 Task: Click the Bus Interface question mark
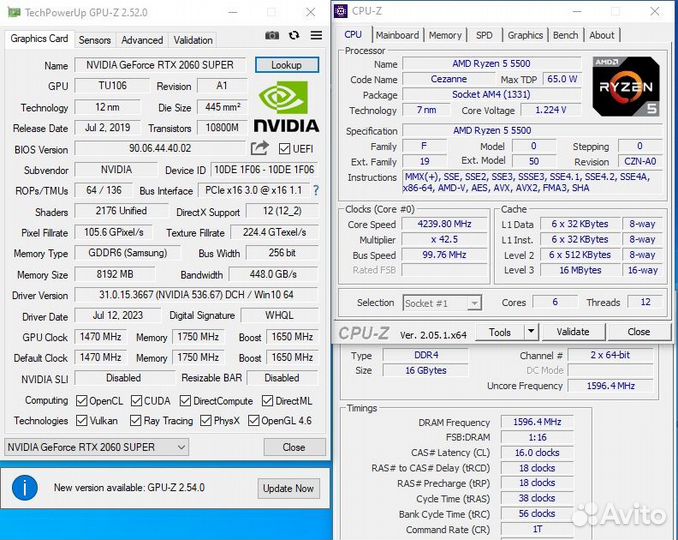pyautogui.click(x=316, y=190)
